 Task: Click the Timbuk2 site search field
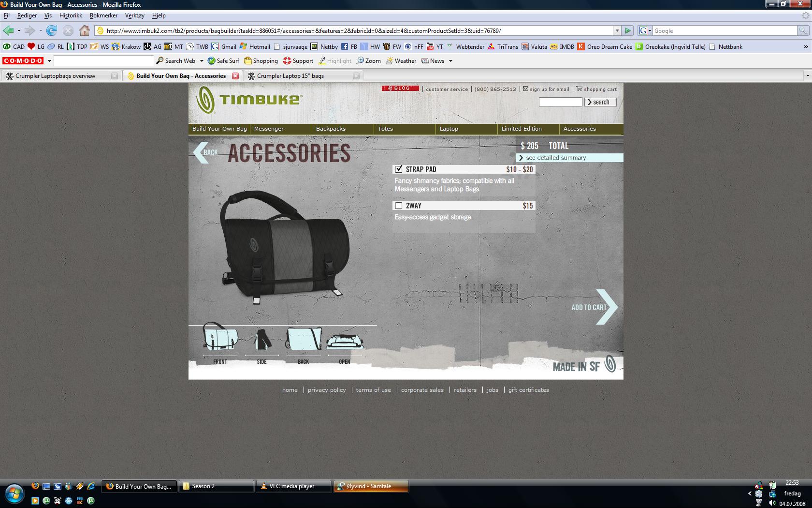[x=561, y=102]
